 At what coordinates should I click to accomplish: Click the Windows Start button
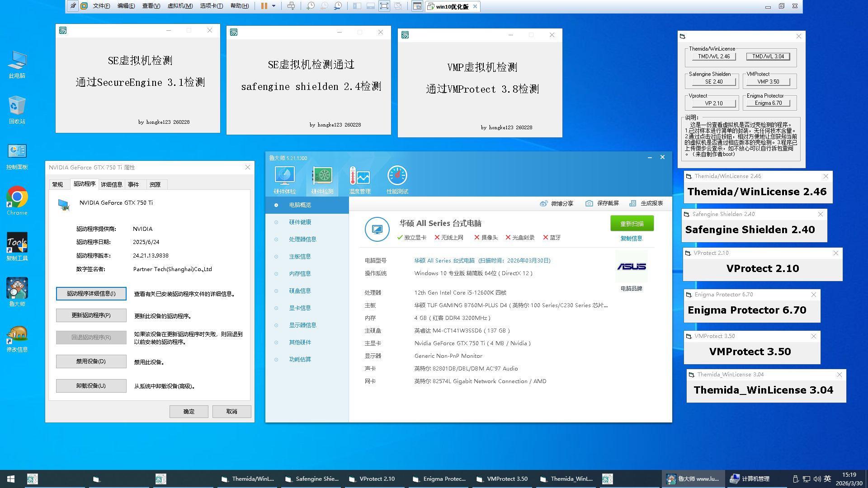tap(11, 479)
